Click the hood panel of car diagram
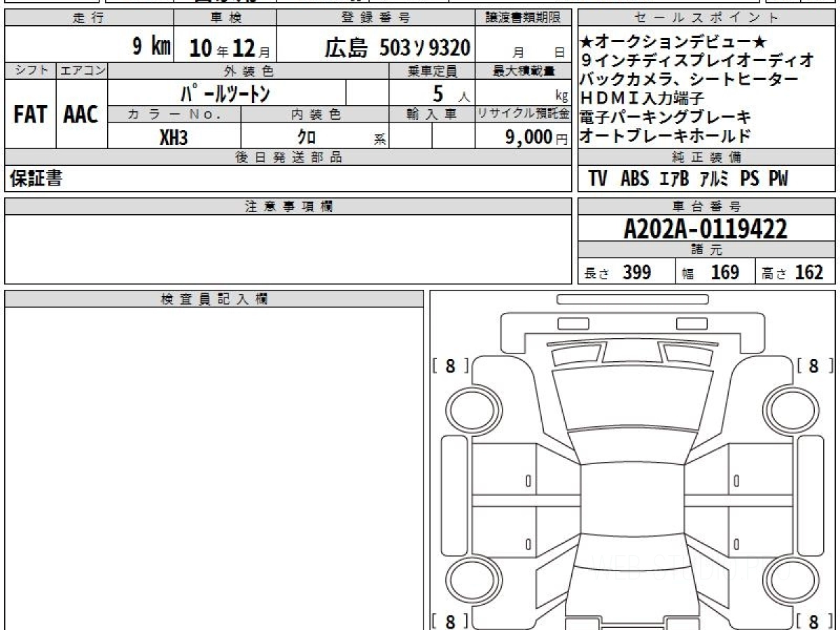 point(631,399)
